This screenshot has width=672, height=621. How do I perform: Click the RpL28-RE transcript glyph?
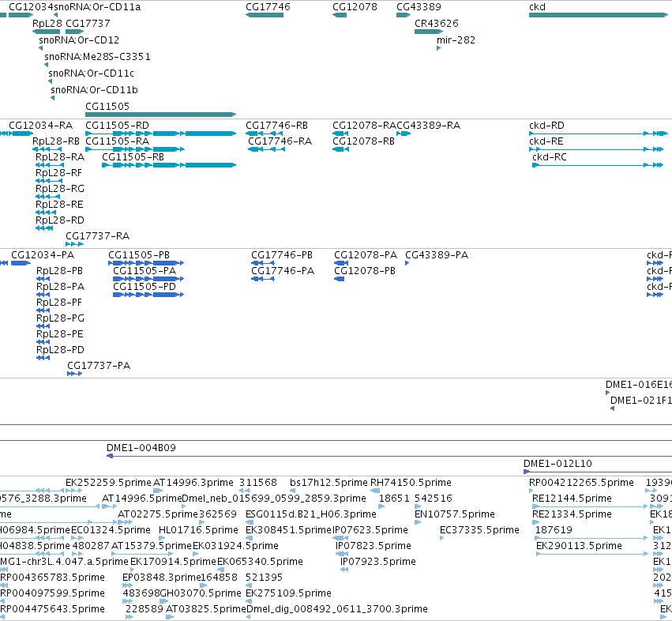(x=46, y=213)
